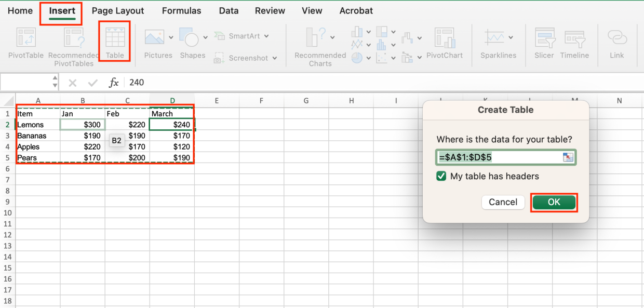Select the Insert tab
Viewport: 644px width, 308px height.
point(62,10)
